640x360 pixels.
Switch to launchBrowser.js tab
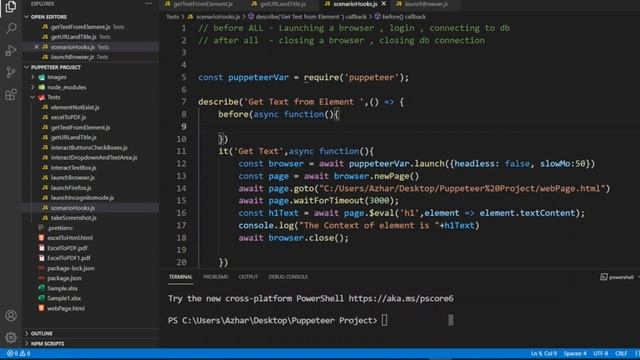pyautogui.click(x=422, y=4)
